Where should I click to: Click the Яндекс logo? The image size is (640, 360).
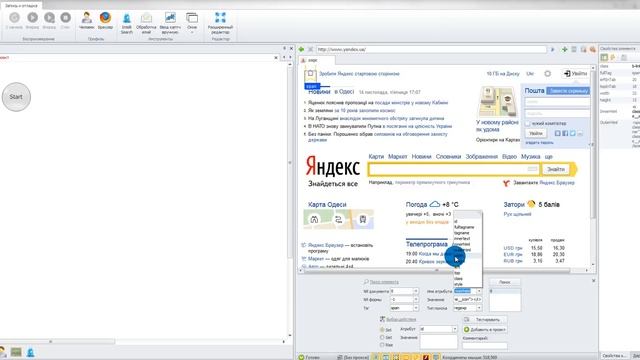tap(333, 167)
